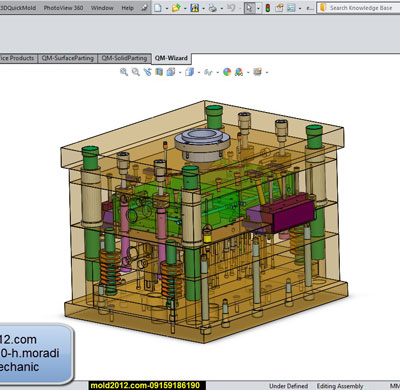
Task: Click the Rebuild traffic light icon
Action: [268, 8]
